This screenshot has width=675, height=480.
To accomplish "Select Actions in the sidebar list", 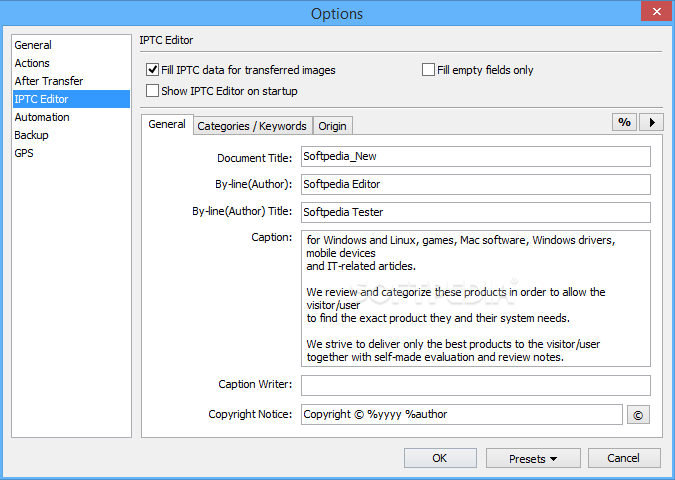I will (71, 63).
